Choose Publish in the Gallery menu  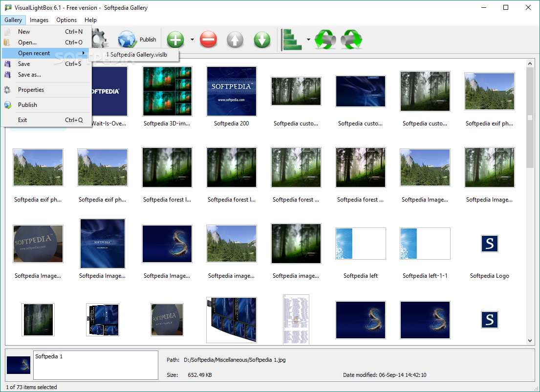point(46,105)
